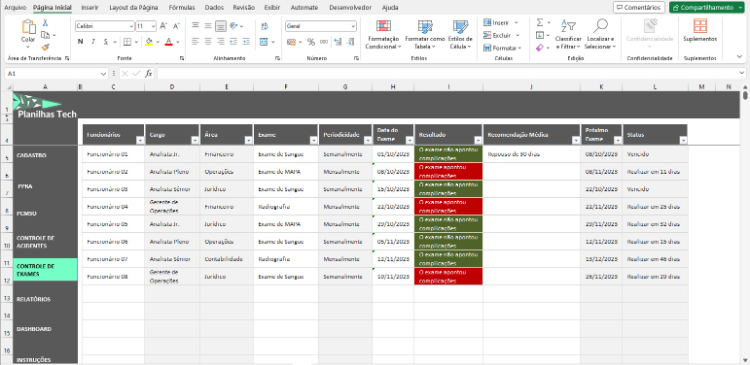The image size is (750, 365).
Task: Open Classificar e Filtrar dropdown
Action: coord(568,35)
